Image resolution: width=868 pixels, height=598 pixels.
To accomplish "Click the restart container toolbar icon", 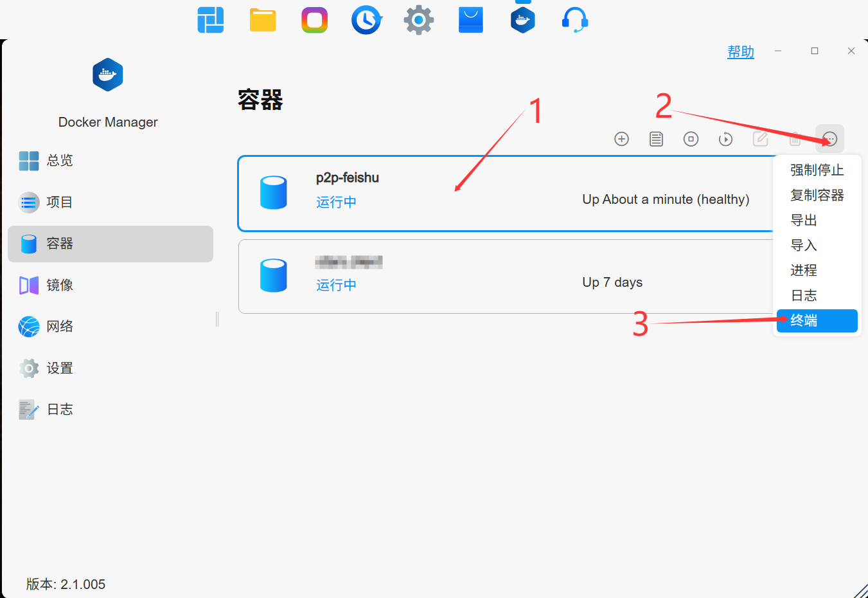I will tap(725, 139).
